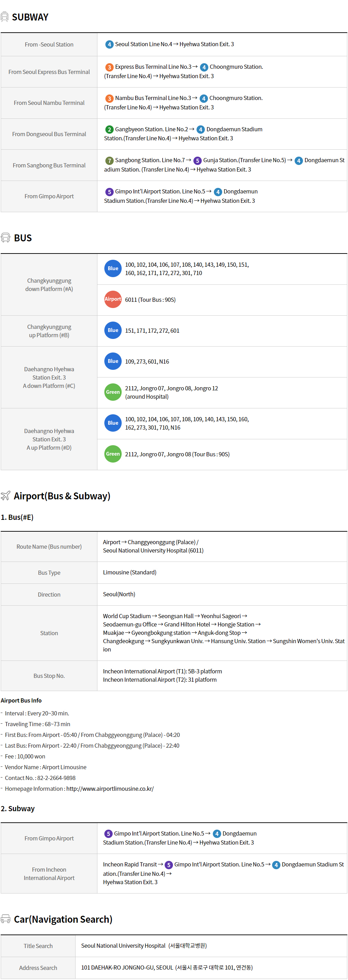Screen dimensions: 348x980
Task: Click the From Dongseoul Bus Terminal row header
Action: click(49, 134)
